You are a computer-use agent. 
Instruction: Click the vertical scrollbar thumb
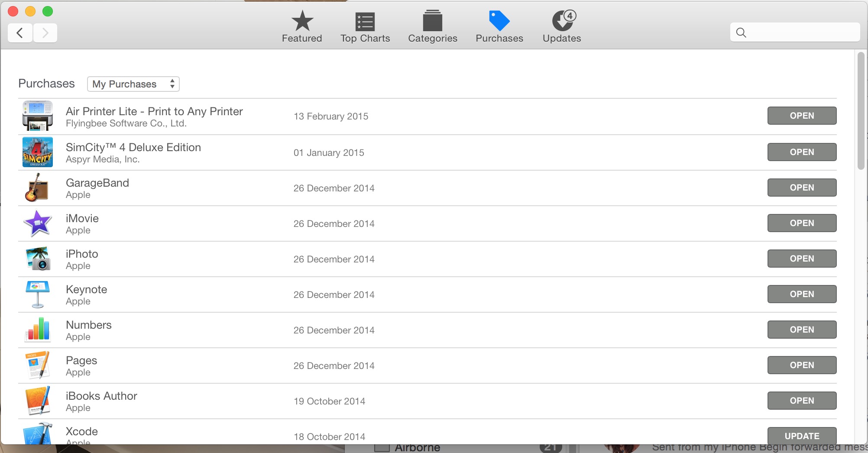pos(861,111)
